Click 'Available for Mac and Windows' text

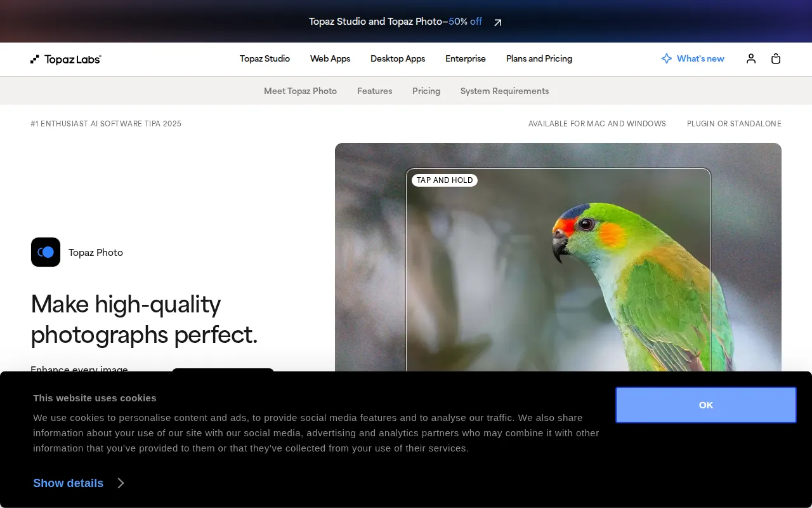(x=597, y=124)
